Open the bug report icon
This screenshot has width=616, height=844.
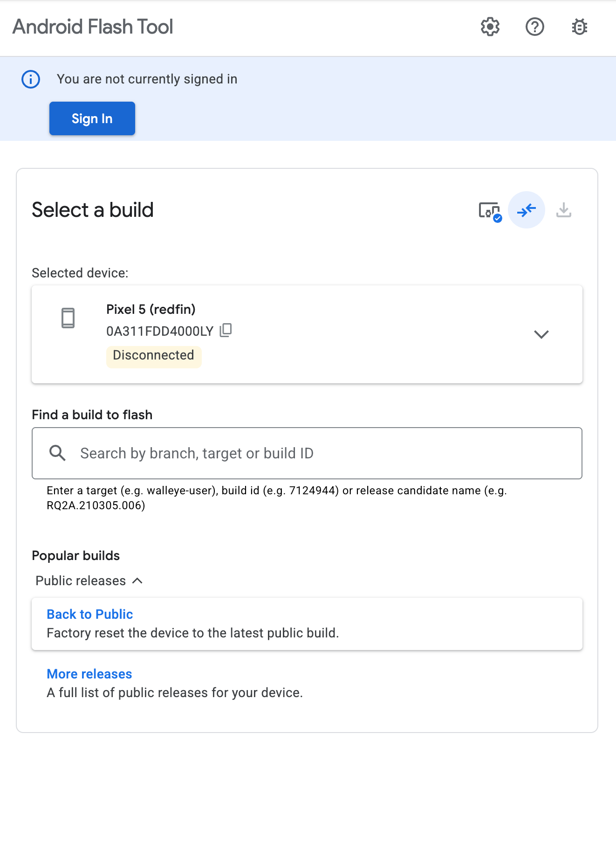pos(579,27)
